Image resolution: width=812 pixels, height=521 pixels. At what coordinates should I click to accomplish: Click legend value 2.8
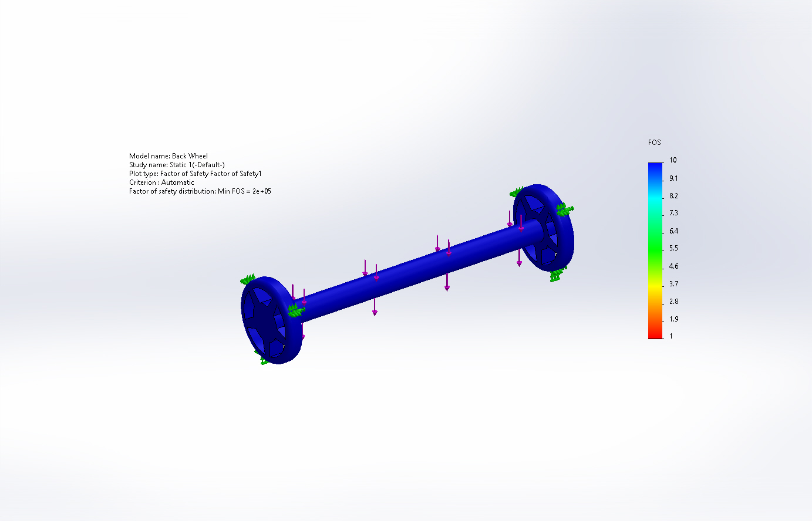[673, 302]
